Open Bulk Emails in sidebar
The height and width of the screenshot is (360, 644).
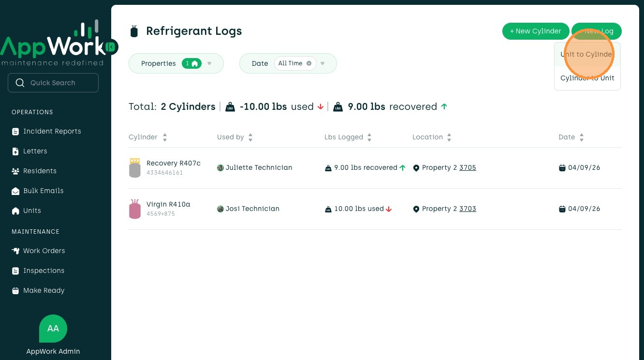43,191
